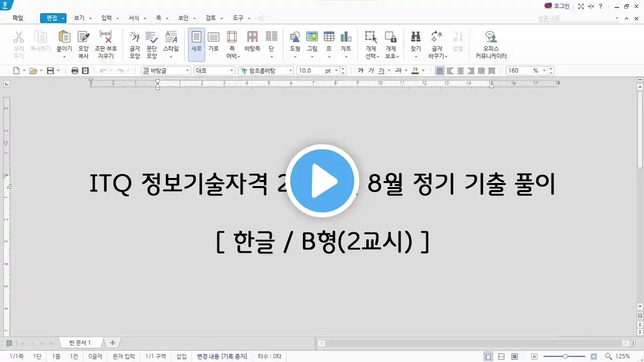Open Character Shape (글자 모양) dialog

click(135, 38)
